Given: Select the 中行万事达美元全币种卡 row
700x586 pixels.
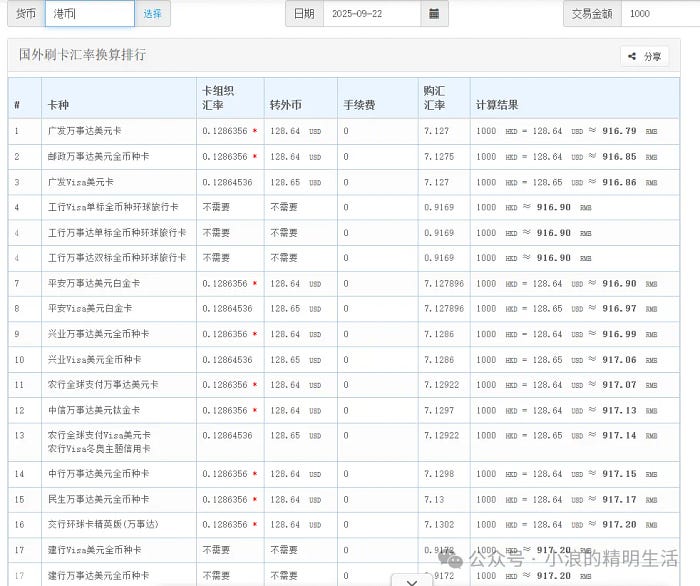Looking at the screenshot, I should point(344,474).
